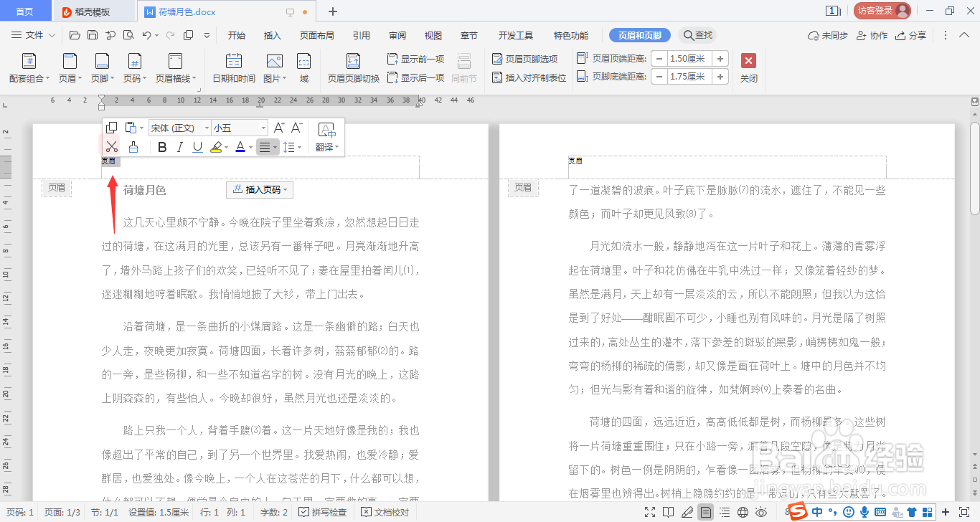
Task: Switch to the 页面布局 ribbon tab
Action: [x=317, y=34]
